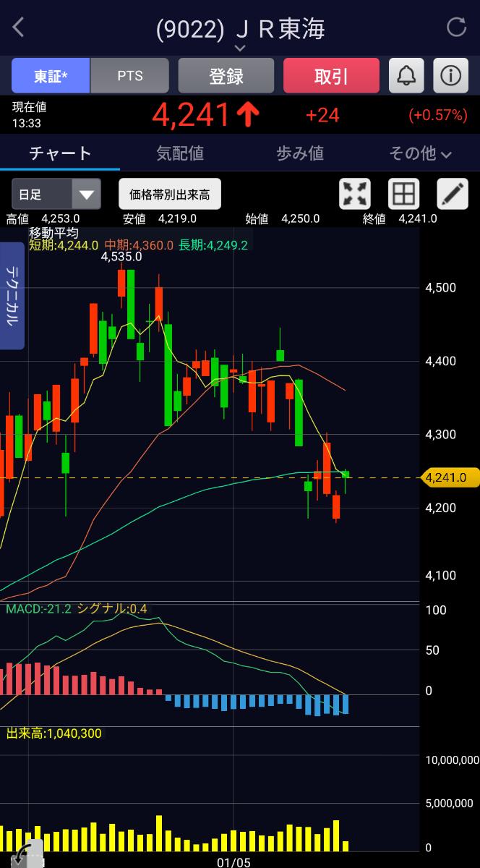Click the 4,241.0 current price marker

pos(451,477)
